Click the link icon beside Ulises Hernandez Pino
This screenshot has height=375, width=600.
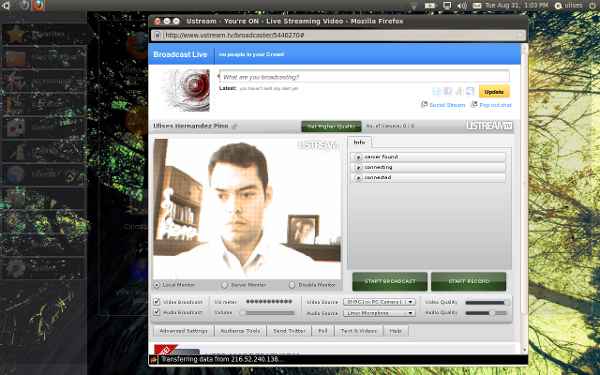pyautogui.click(x=234, y=126)
